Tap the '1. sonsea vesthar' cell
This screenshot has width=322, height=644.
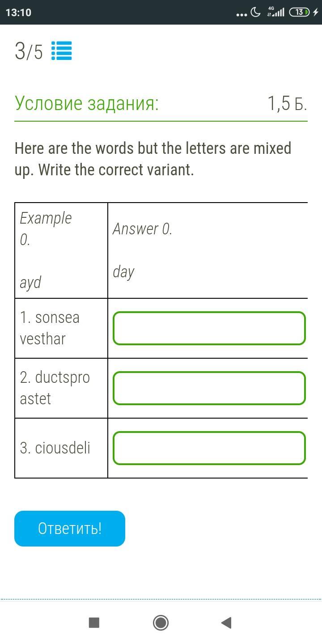click(x=61, y=328)
